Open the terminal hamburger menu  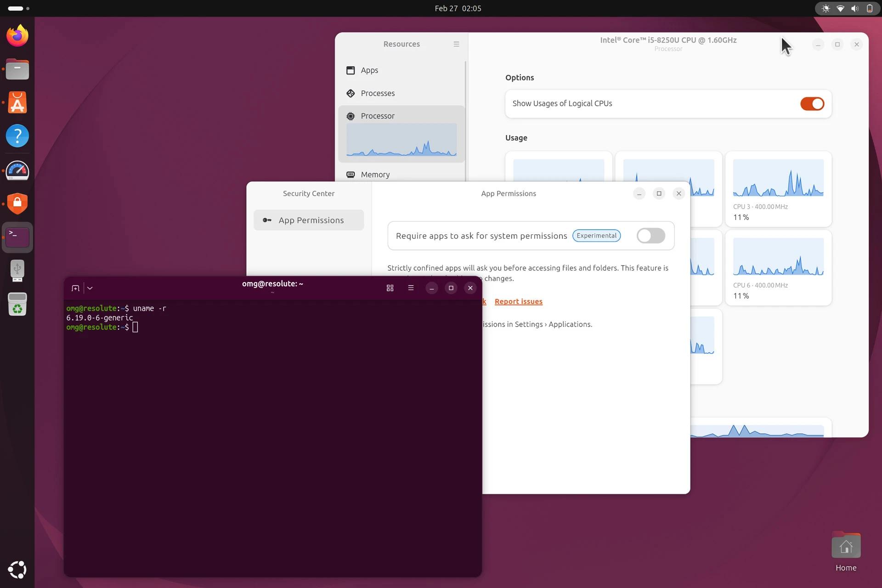click(x=411, y=288)
